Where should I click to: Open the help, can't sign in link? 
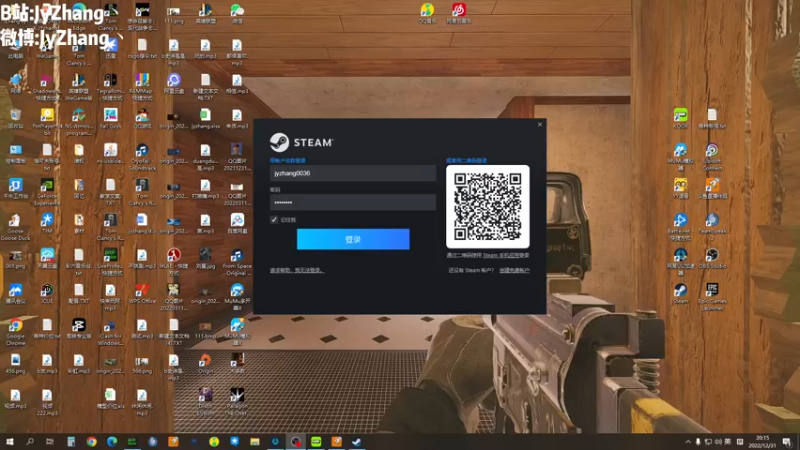pos(297,270)
